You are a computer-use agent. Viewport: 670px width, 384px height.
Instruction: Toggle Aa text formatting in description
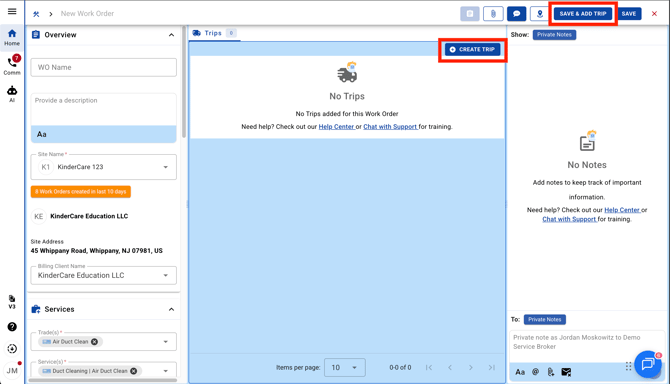(41, 134)
